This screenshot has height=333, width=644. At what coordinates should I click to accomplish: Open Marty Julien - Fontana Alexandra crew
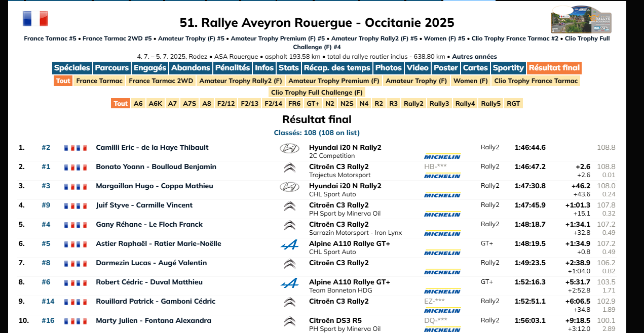[154, 321]
